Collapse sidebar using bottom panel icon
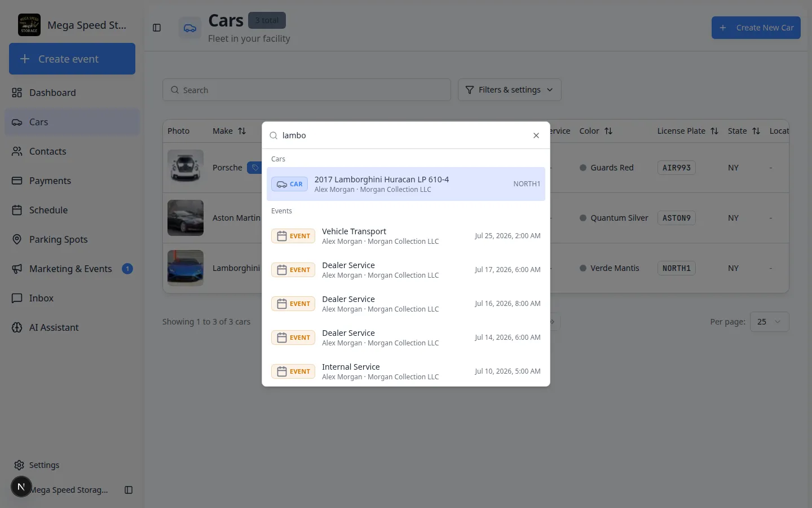 129,490
